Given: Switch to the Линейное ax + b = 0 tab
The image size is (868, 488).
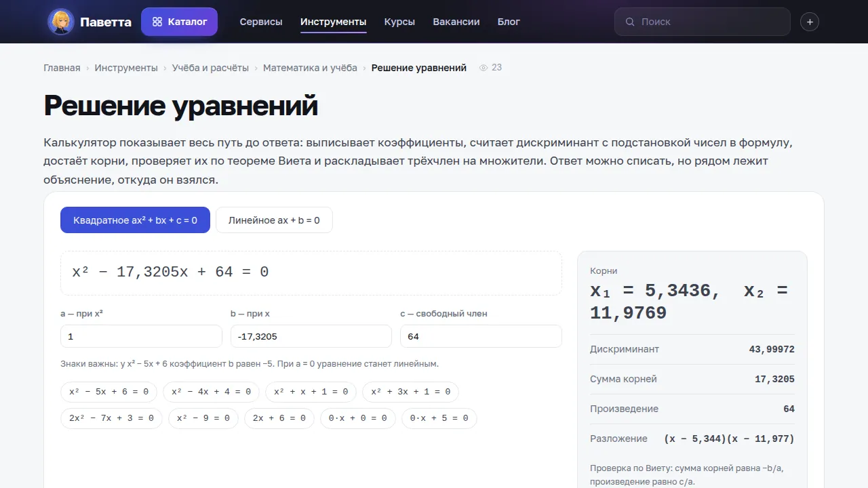Looking at the screenshot, I should (x=274, y=220).
